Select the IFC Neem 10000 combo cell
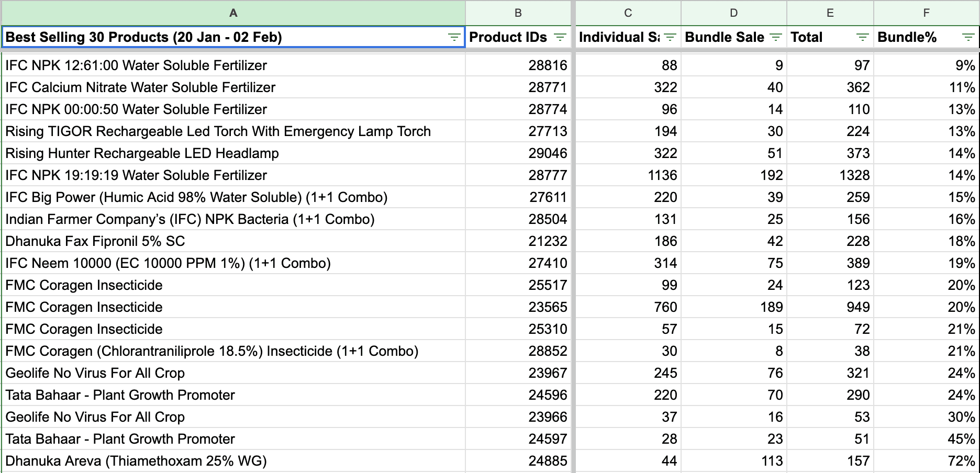The height and width of the screenshot is (473, 980). (233, 263)
